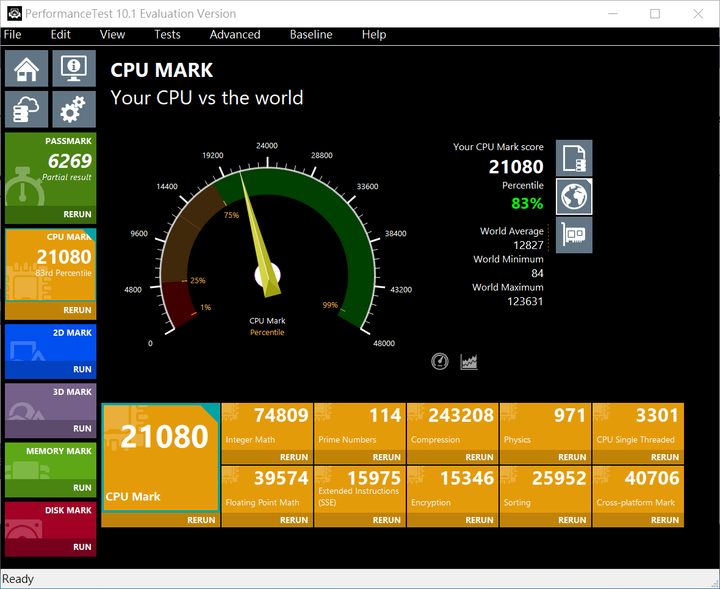
Task: Open the Baseline menu
Action: [x=311, y=35]
